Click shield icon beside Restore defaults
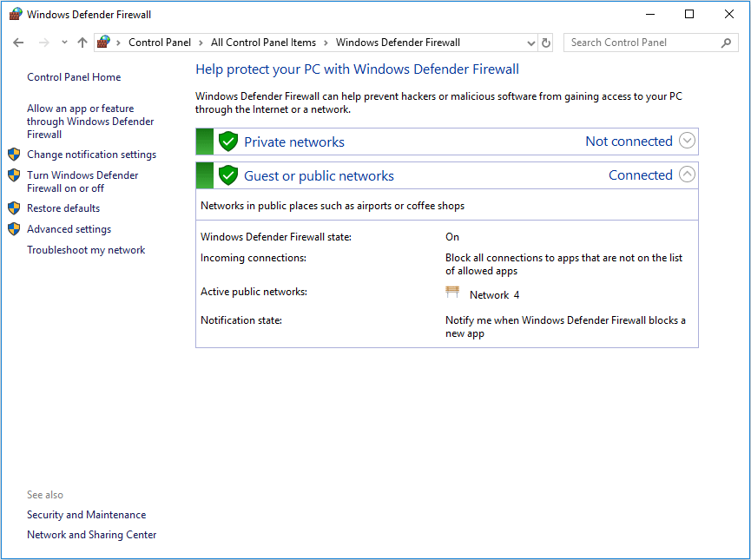751x560 pixels. (14, 208)
